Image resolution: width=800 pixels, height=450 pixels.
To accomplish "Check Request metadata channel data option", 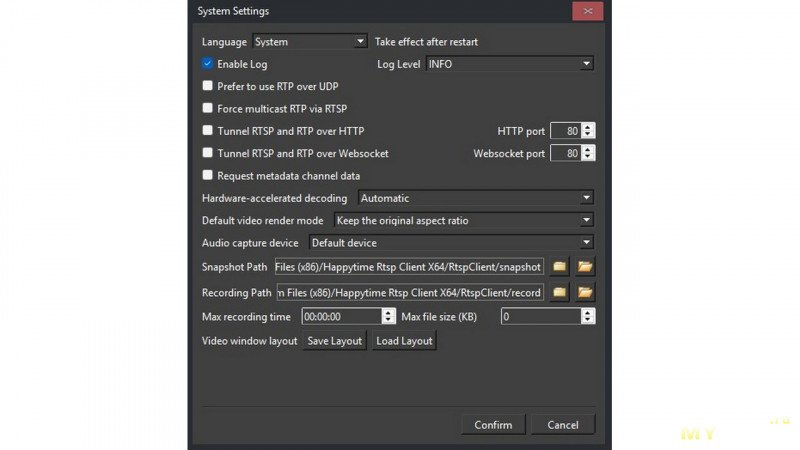I will pyautogui.click(x=208, y=176).
